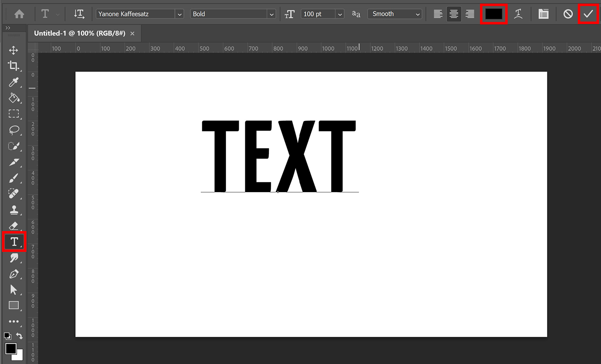Open the text color picker swatch
Viewport: 601px width, 364px height.
(x=494, y=14)
